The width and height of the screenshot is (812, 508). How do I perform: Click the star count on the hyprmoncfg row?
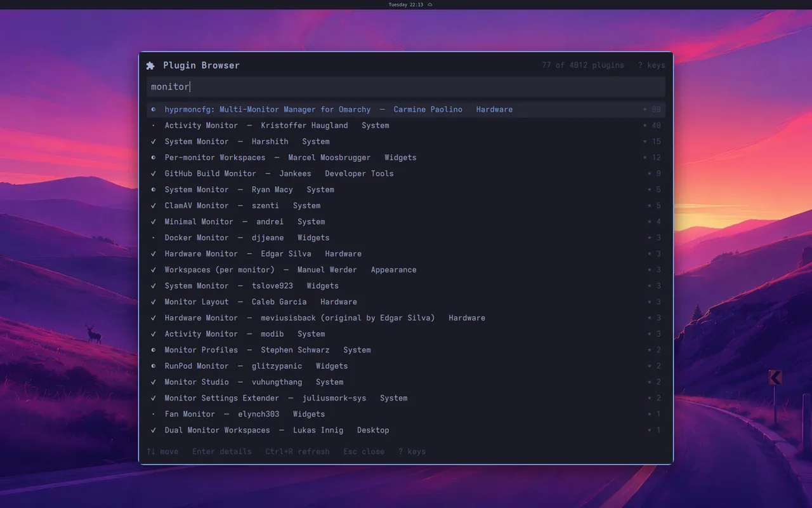pyautogui.click(x=652, y=109)
